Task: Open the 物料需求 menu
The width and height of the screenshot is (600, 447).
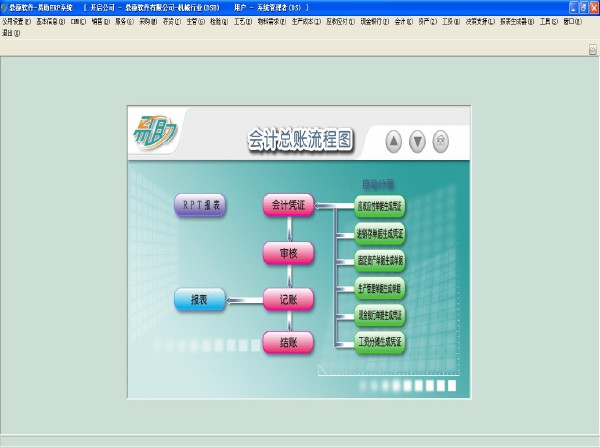Action: (272, 21)
